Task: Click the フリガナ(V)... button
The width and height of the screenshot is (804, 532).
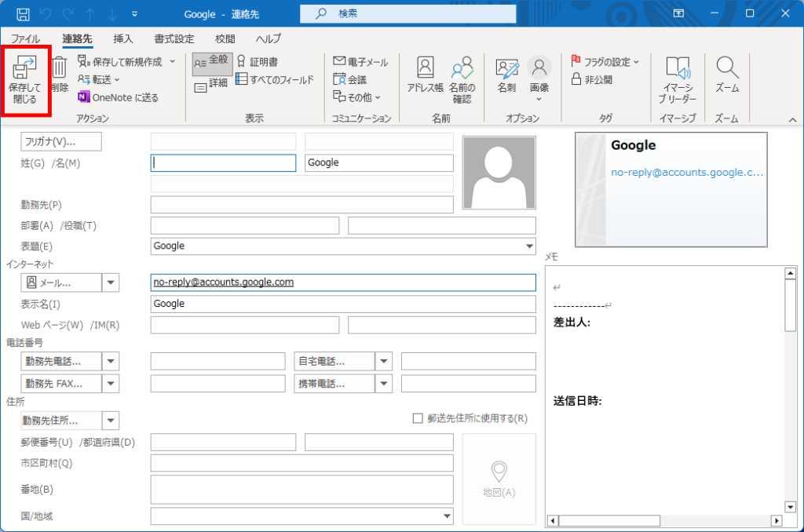Action: tap(61, 142)
